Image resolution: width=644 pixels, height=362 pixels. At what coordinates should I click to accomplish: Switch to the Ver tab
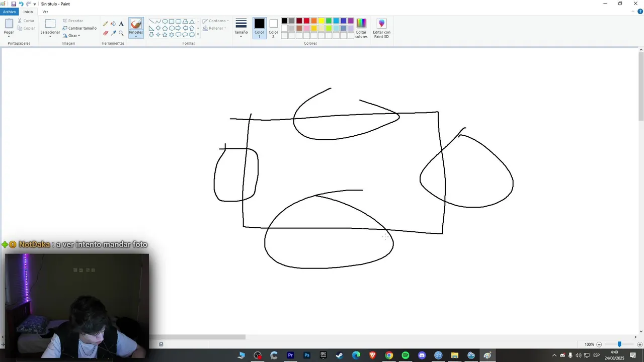[45, 12]
